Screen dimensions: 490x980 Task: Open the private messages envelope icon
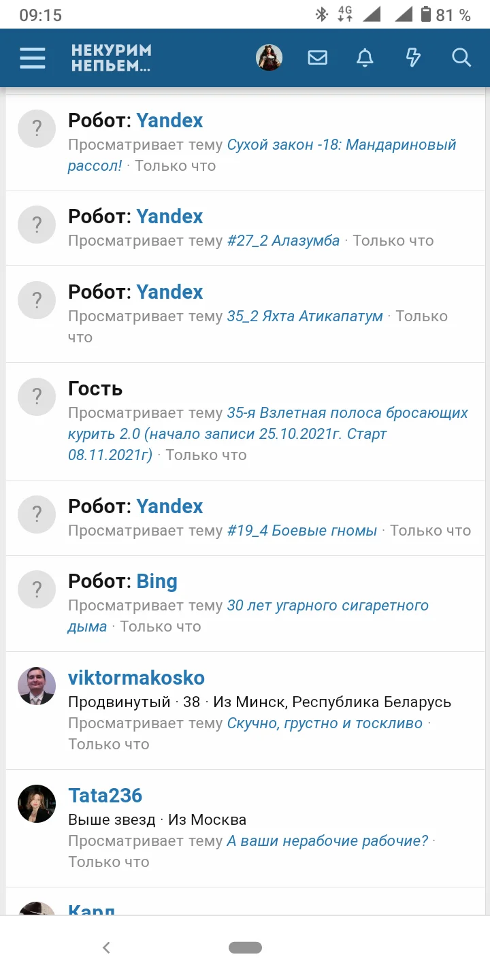[x=317, y=58]
